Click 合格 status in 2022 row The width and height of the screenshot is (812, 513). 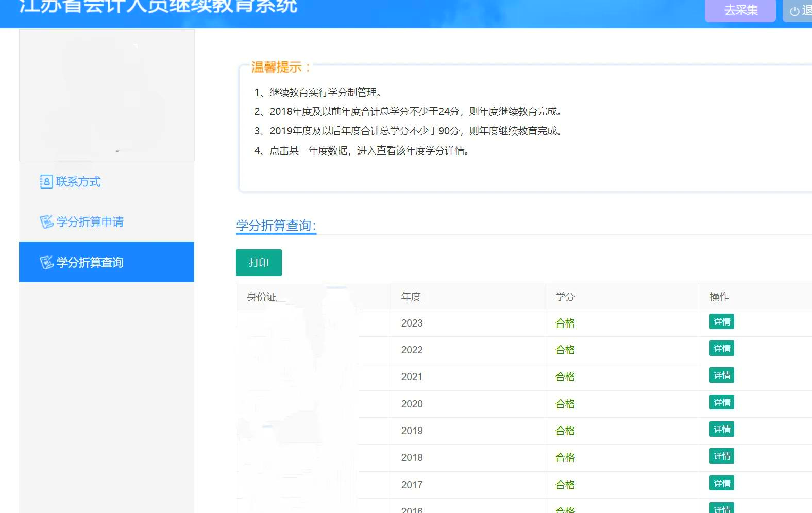(x=565, y=350)
